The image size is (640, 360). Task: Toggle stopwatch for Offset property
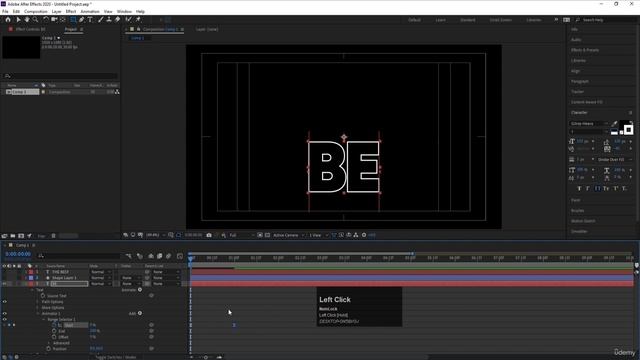pyautogui.click(x=54, y=337)
